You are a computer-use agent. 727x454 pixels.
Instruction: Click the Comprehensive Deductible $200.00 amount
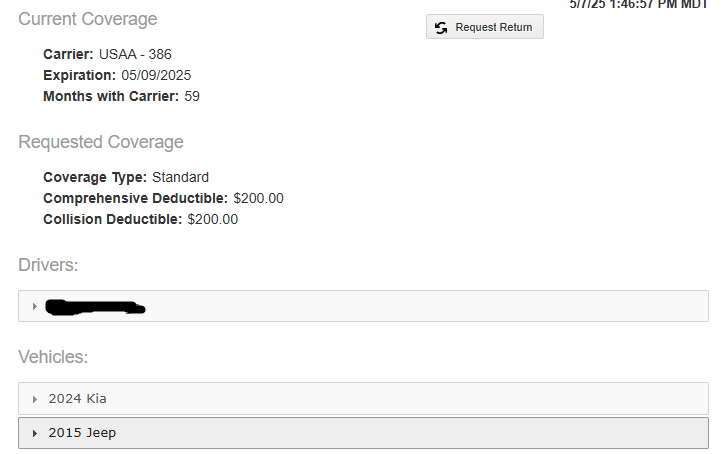point(258,198)
